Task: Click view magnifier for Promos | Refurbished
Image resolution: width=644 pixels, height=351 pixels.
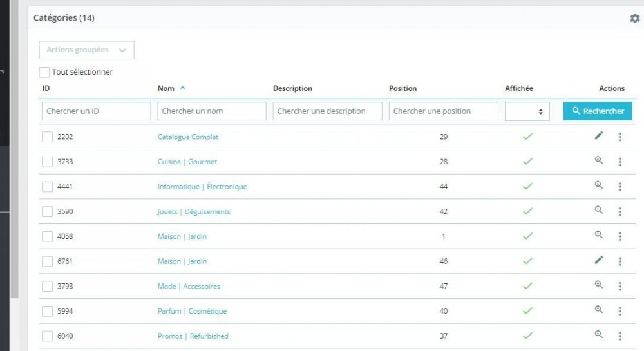Action: click(x=599, y=334)
